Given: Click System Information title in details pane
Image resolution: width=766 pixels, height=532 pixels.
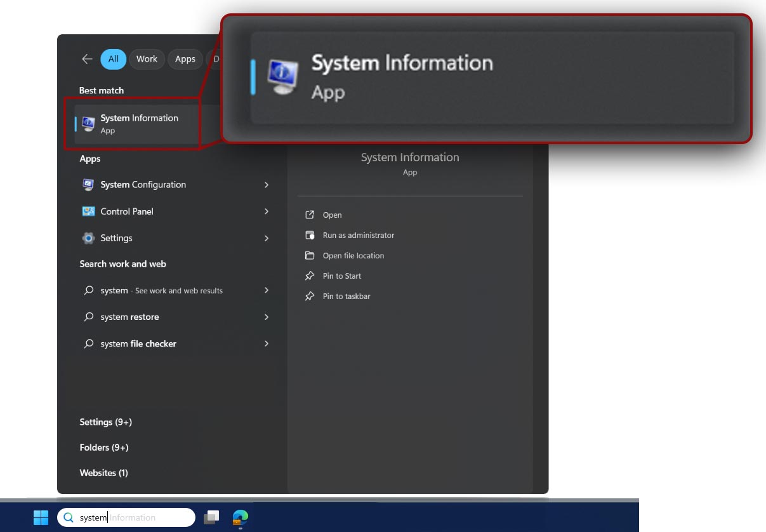Looking at the screenshot, I should coord(410,157).
